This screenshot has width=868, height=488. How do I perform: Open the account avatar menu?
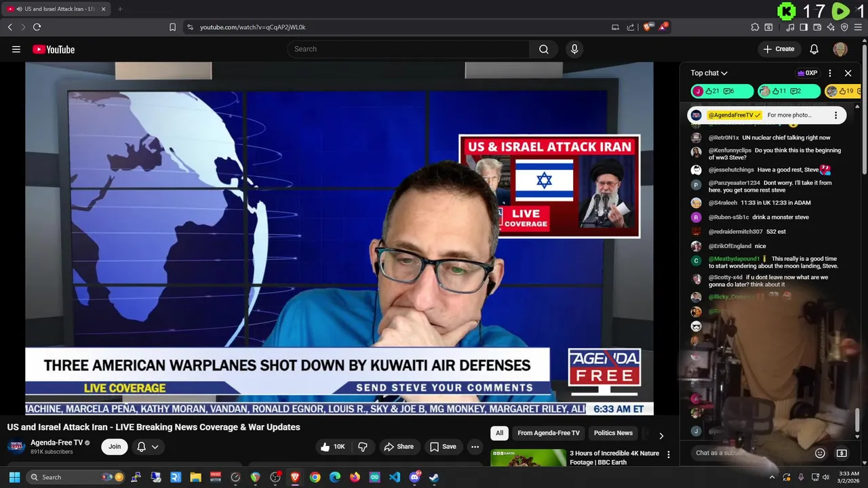pos(840,49)
